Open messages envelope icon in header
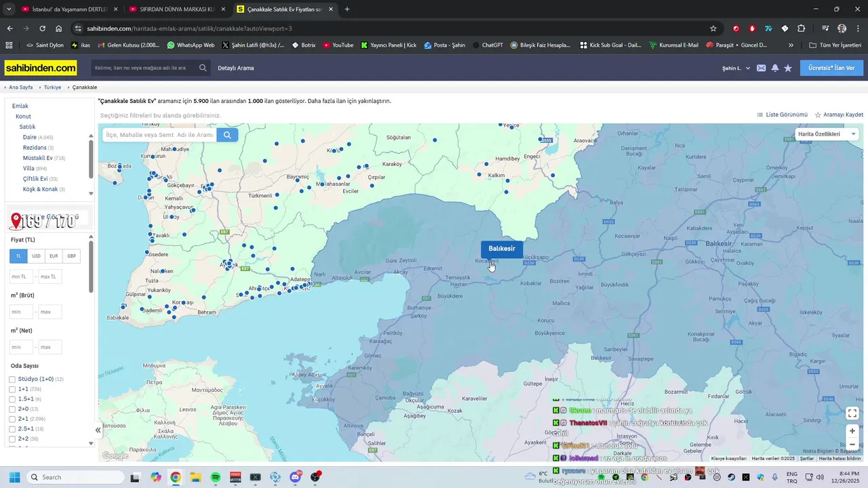 [x=762, y=68]
